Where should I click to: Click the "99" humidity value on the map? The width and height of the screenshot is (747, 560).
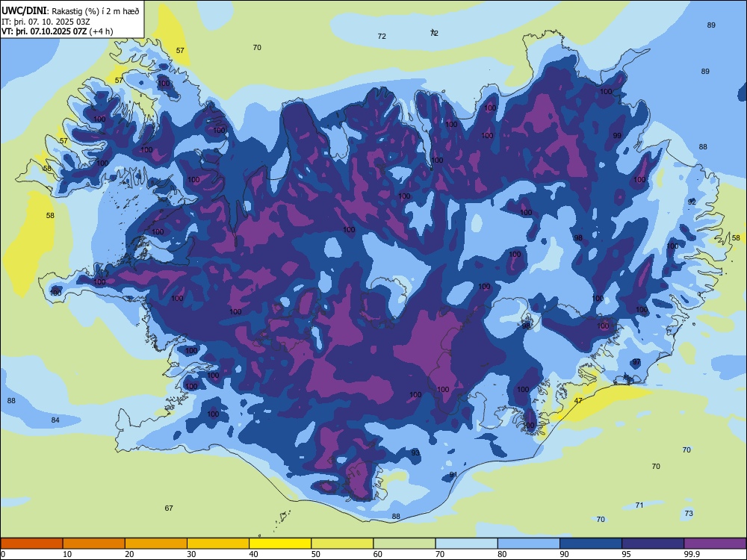click(x=617, y=135)
